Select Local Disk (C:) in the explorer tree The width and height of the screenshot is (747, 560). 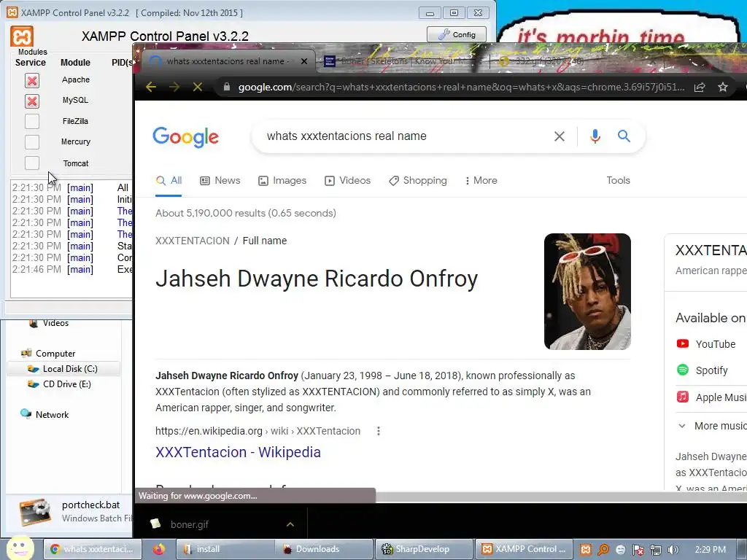pyautogui.click(x=63, y=368)
